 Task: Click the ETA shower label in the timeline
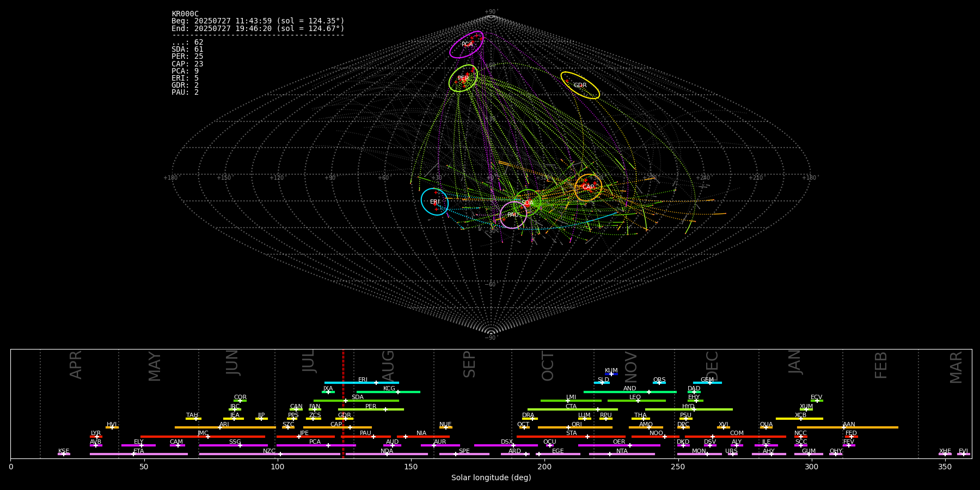click(x=139, y=451)
